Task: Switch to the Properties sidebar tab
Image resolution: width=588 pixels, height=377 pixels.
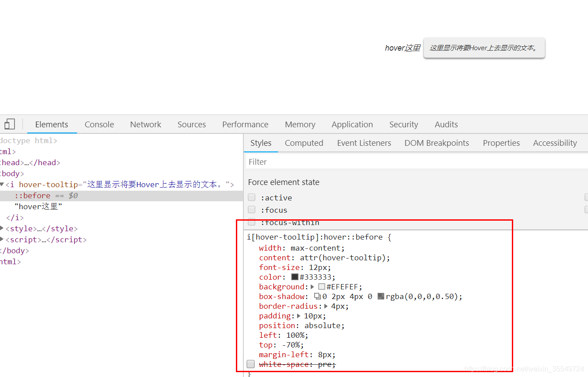Action: click(501, 143)
